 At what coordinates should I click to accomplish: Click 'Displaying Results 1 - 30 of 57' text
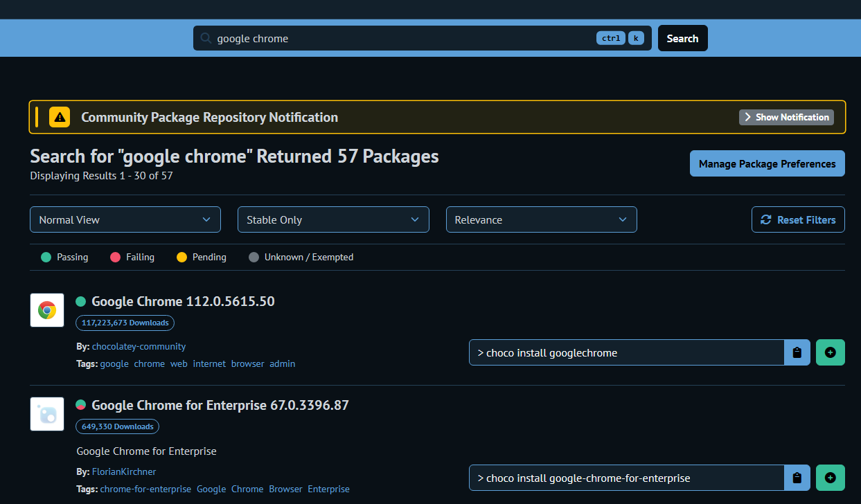pos(101,176)
